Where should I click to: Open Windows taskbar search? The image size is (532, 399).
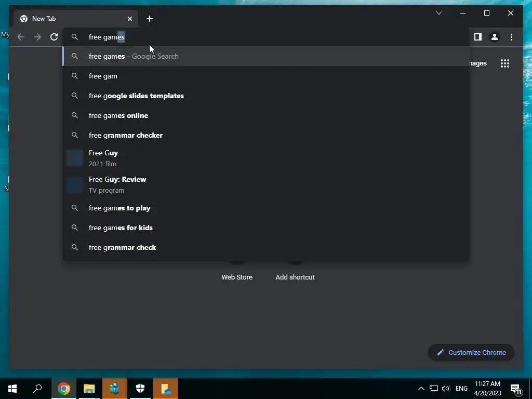point(37,389)
